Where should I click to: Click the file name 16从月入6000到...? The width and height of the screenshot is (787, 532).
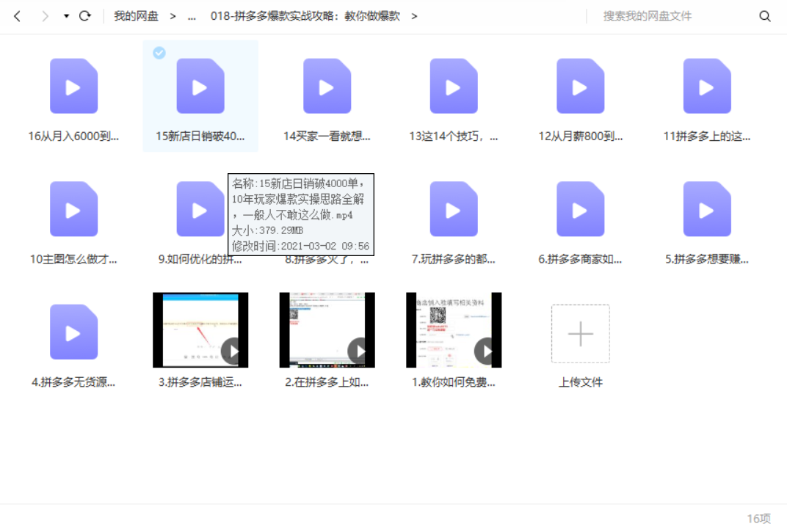(x=73, y=136)
